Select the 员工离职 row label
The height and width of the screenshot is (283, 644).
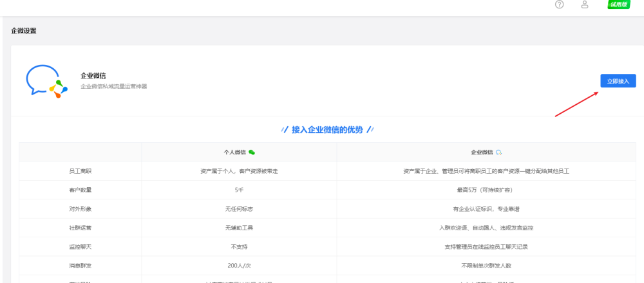click(80, 171)
